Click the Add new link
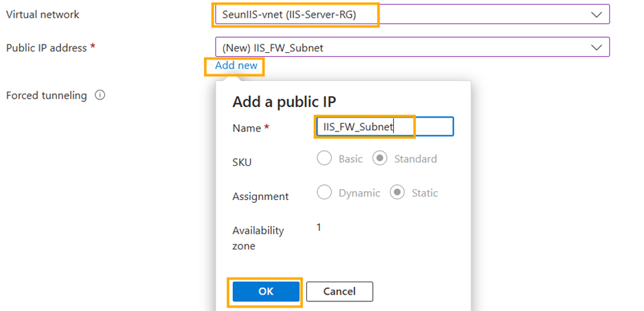Viewport: 644px width, 311px height. [236, 66]
